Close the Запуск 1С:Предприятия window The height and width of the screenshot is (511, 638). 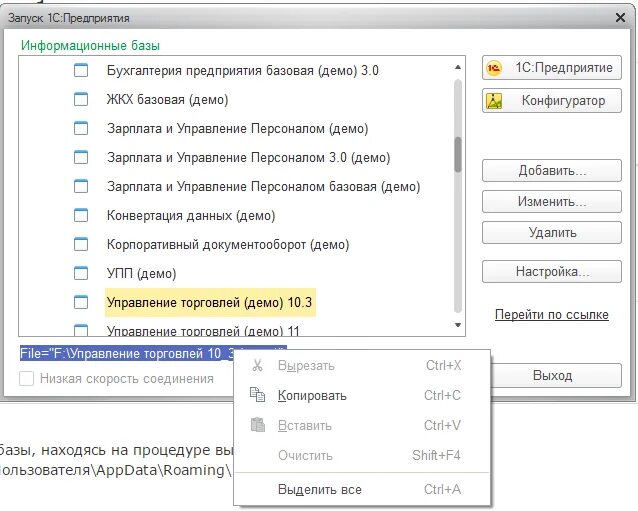[x=620, y=17]
